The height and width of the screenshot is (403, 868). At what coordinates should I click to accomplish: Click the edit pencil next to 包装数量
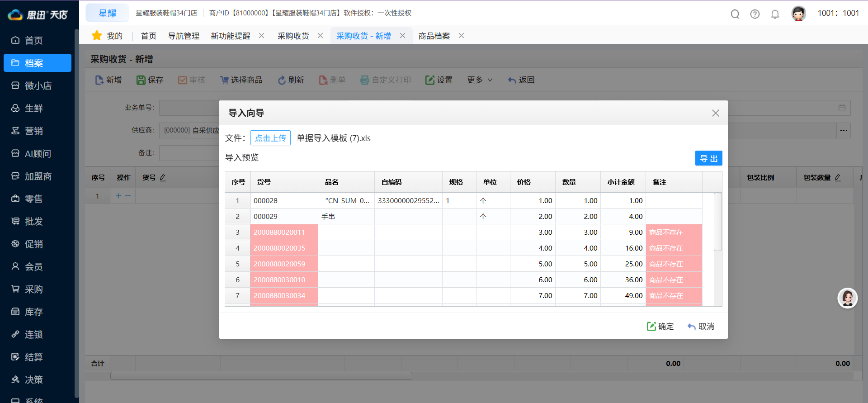point(838,178)
